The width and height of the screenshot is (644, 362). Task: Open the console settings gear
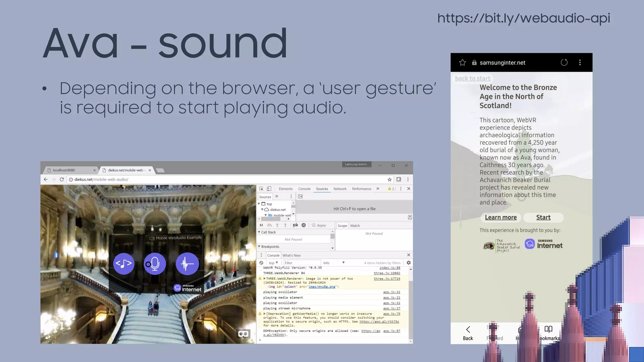pyautogui.click(x=408, y=263)
